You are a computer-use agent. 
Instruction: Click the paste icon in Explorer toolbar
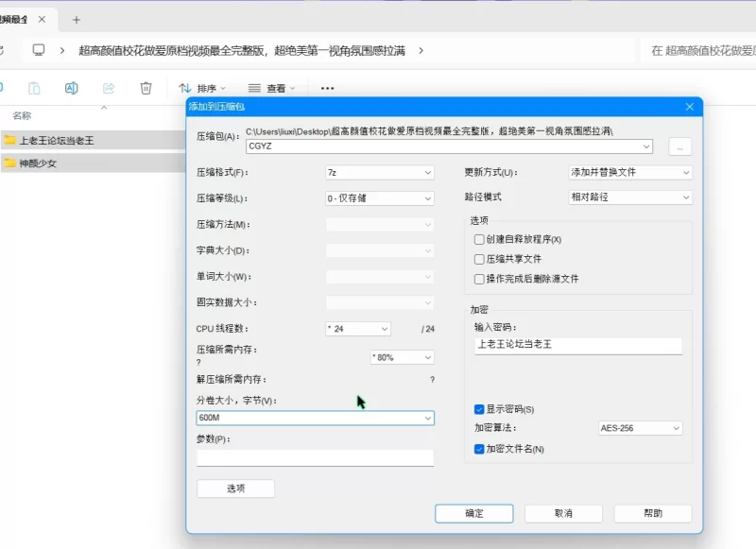tap(34, 88)
